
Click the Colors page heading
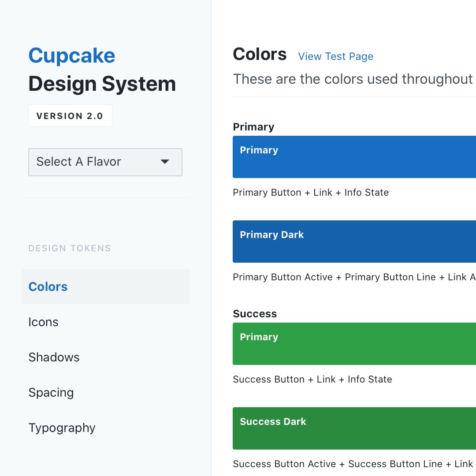tap(260, 54)
